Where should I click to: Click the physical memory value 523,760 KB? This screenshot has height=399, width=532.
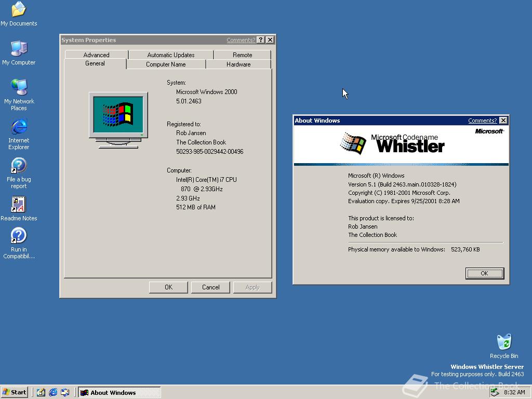pyautogui.click(x=465, y=249)
